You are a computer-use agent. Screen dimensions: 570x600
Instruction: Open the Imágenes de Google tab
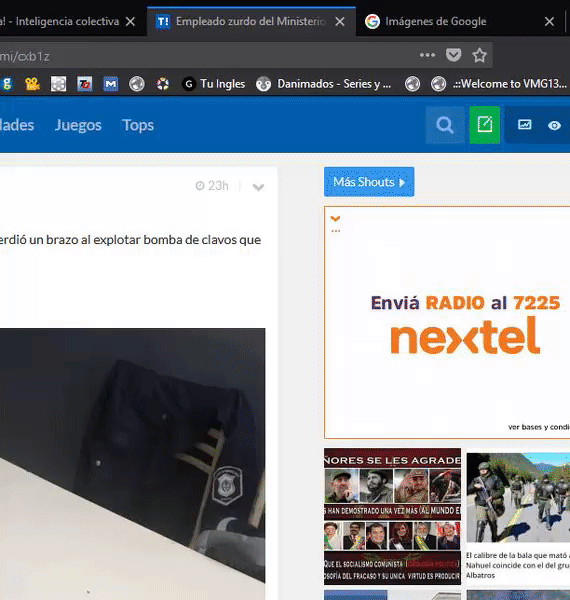[436, 21]
